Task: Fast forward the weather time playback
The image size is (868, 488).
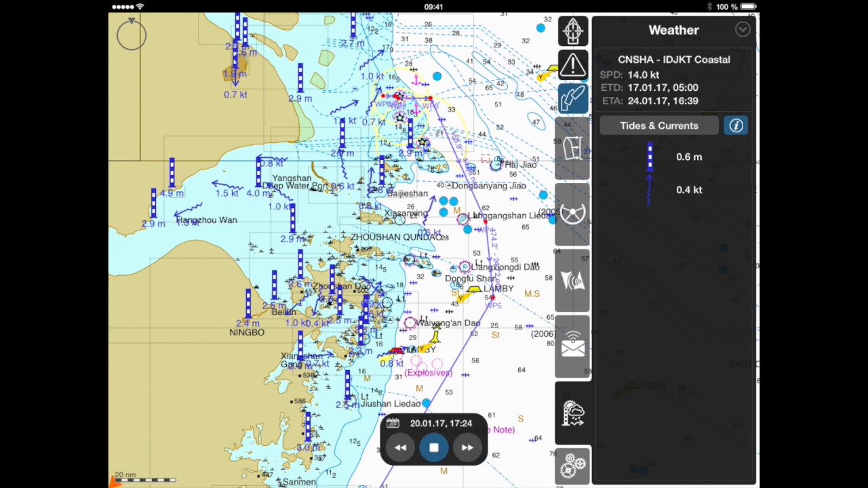Action: point(467,447)
